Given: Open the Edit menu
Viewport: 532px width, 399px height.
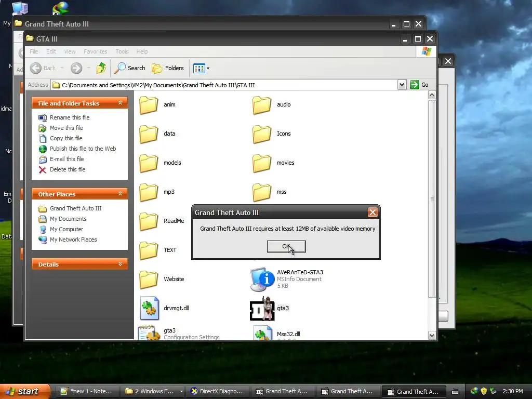Looking at the screenshot, I should (51, 51).
